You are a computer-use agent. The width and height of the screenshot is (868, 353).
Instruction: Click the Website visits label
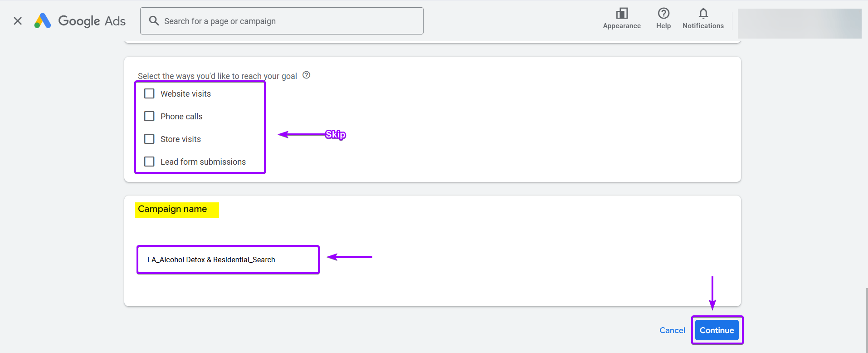click(185, 94)
